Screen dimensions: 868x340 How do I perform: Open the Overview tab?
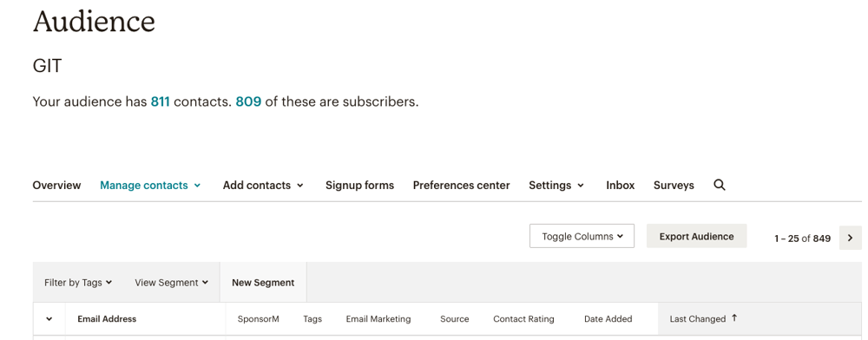(x=56, y=186)
